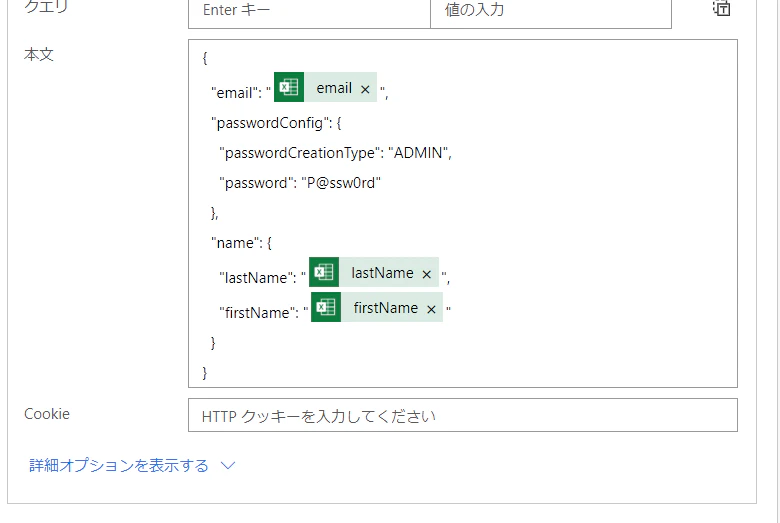Image resolution: width=780 pixels, height=523 pixels.
Task: Click the Cookie input field
Action: (x=463, y=415)
